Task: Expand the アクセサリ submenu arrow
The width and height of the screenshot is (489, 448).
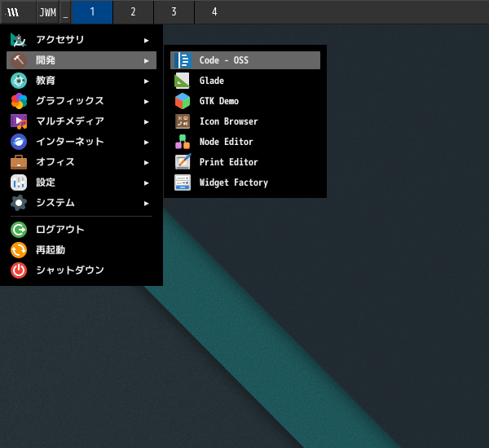Action: pyautogui.click(x=147, y=40)
